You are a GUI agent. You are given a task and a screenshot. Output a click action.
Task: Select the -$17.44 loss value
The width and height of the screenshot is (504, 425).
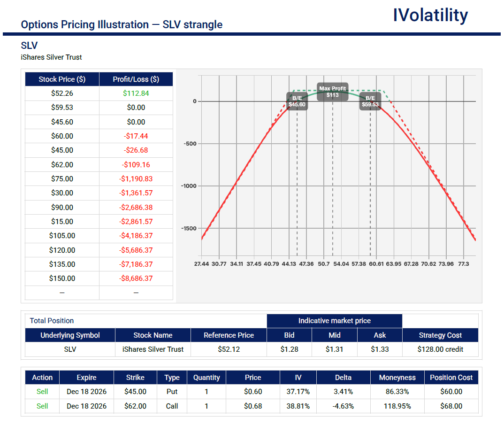(x=136, y=136)
